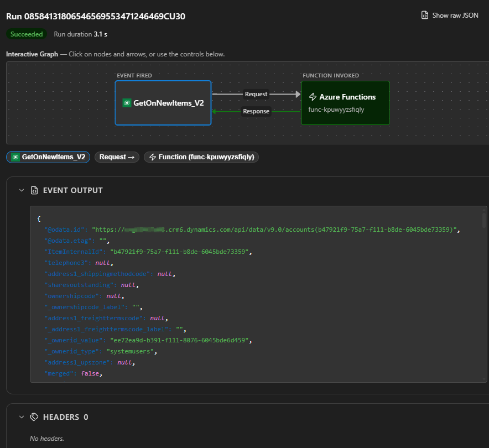Switch to the Function (func-kpuwyyzsfiqly) pill tab

tap(201, 157)
